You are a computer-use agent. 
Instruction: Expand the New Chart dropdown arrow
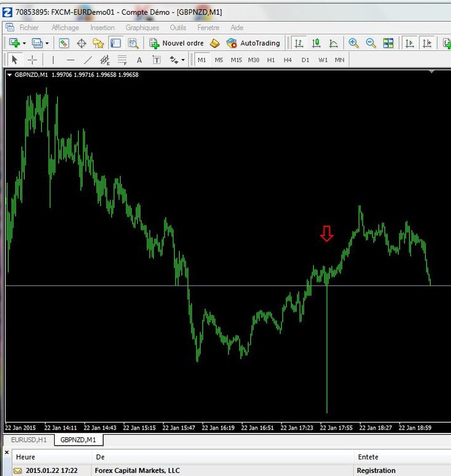24,43
